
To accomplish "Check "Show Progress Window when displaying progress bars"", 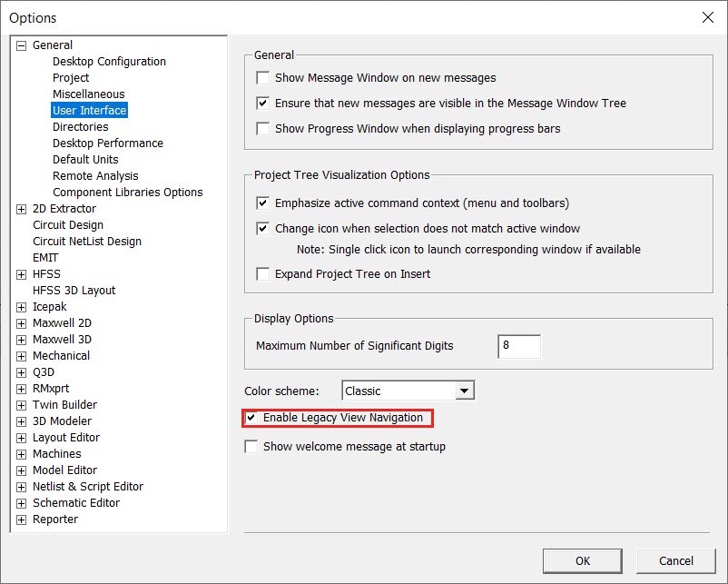I will 263,127.
